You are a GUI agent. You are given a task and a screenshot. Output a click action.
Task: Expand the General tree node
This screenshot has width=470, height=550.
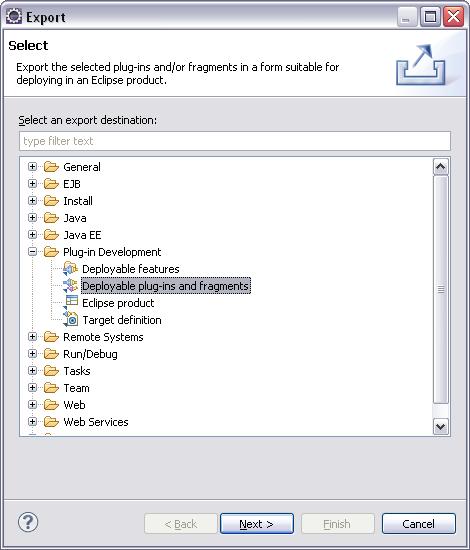(32, 167)
